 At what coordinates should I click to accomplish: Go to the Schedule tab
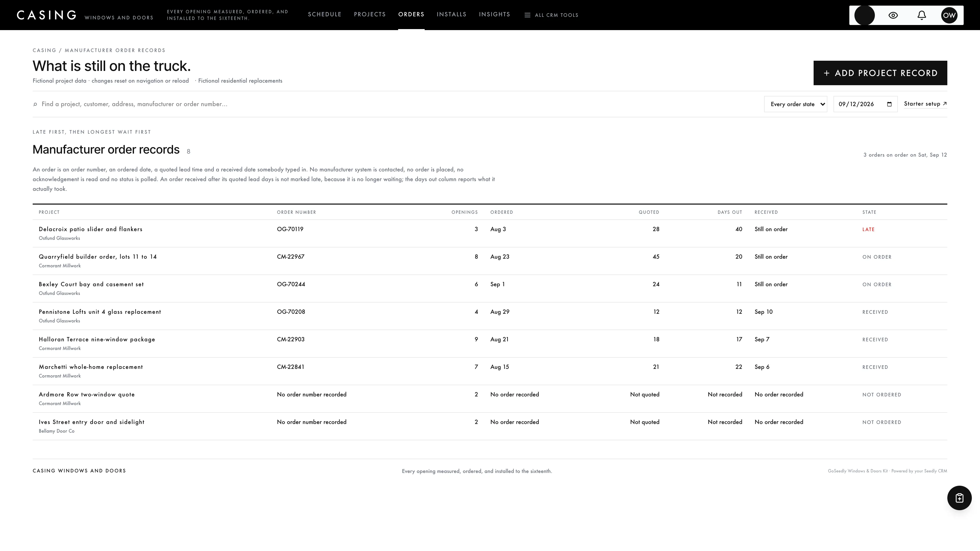click(325, 15)
